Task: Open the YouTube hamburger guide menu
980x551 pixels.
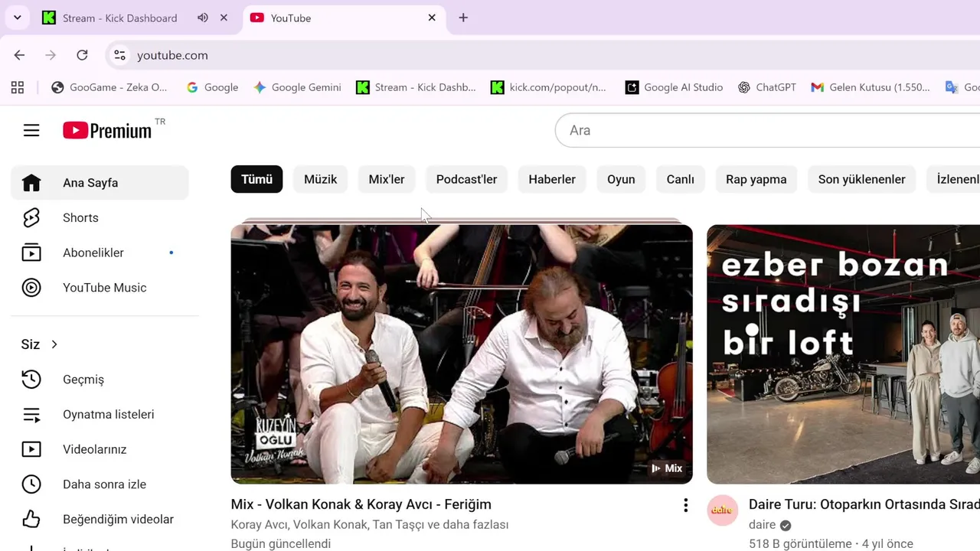Action: click(x=31, y=130)
